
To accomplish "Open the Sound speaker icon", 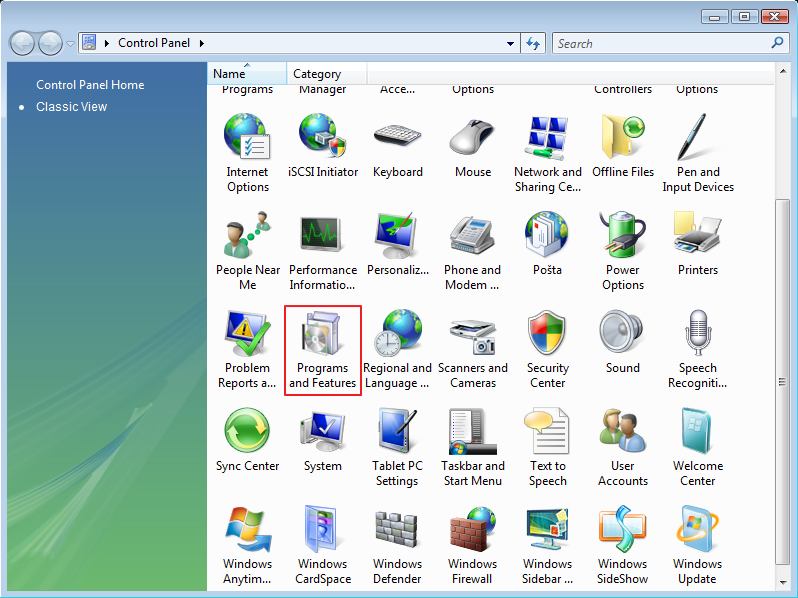I will (x=622, y=335).
